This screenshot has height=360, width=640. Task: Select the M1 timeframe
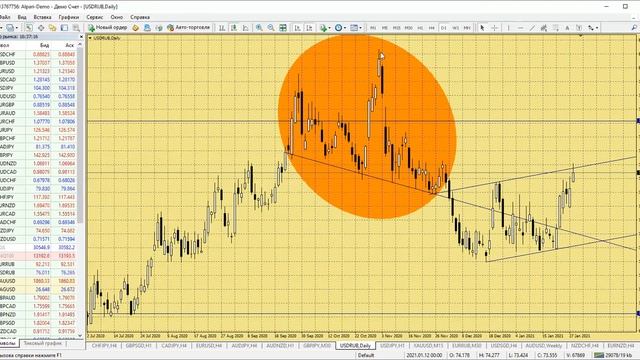click(373, 28)
